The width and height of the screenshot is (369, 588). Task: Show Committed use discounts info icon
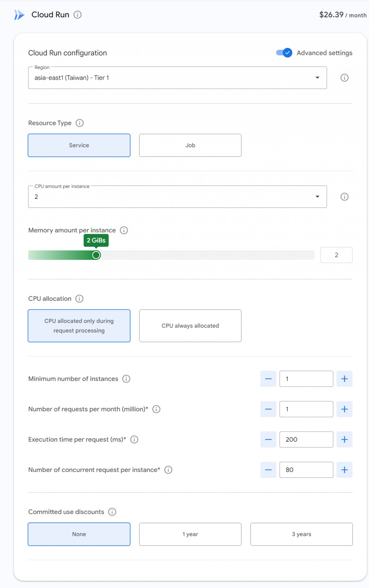(112, 512)
